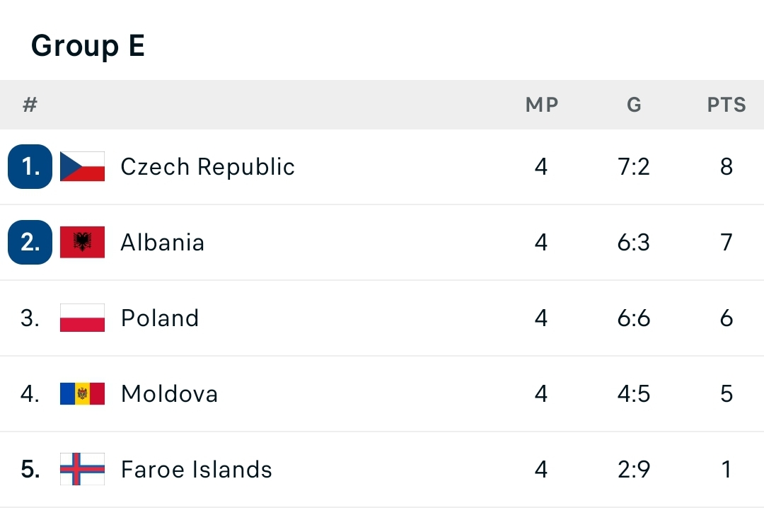Viewport: 764px width, 532px height.
Task: Click the # rank column header
Action: (x=30, y=105)
